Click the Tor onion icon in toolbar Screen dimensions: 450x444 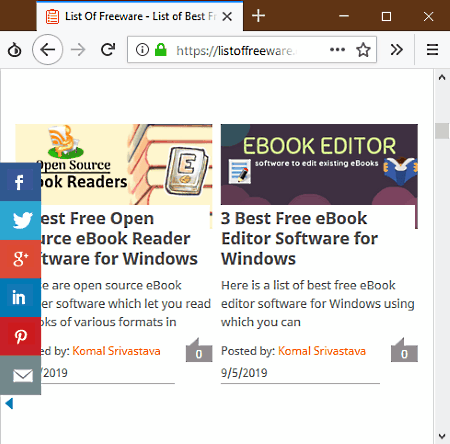pyautogui.click(x=14, y=50)
